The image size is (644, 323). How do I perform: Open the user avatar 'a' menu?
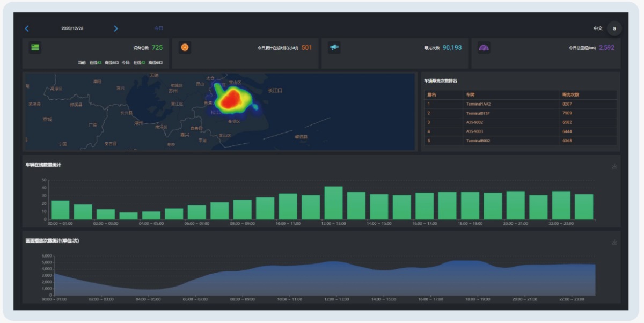pos(614,28)
